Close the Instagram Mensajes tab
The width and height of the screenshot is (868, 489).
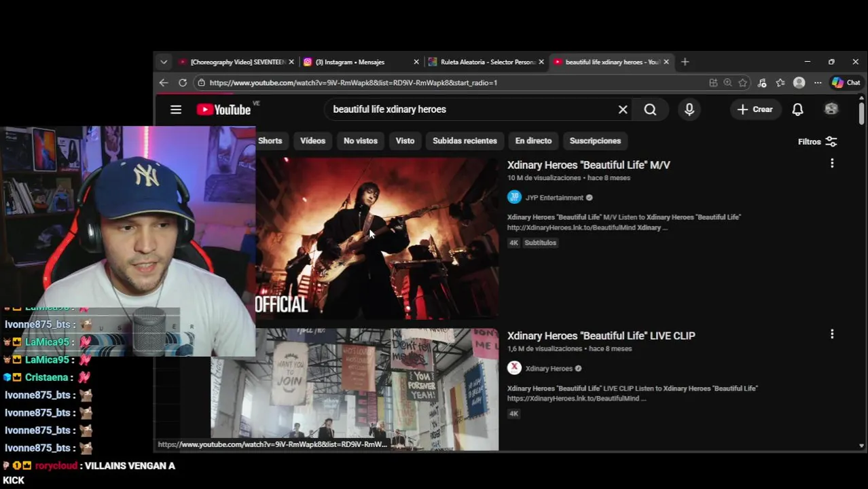416,62
